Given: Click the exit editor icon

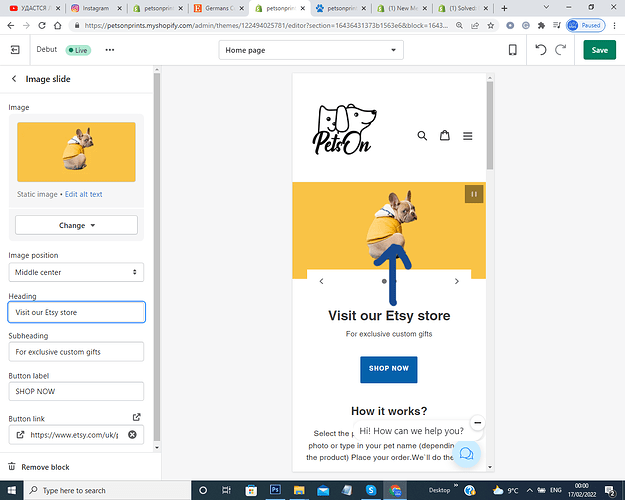Looking at the screenshot, I should point(15,50).
